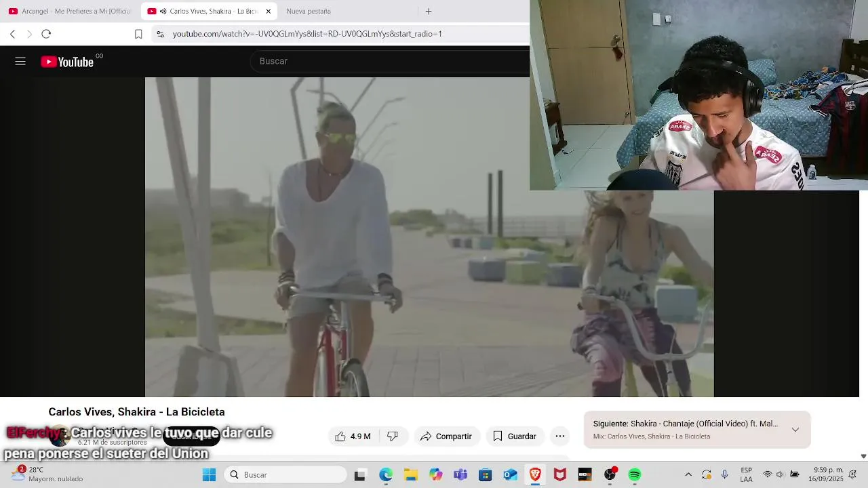This screenshot has height=488, width=868.
Task: Close the Carlos Vives La Bicicleta tab
Action: point(269,12)
